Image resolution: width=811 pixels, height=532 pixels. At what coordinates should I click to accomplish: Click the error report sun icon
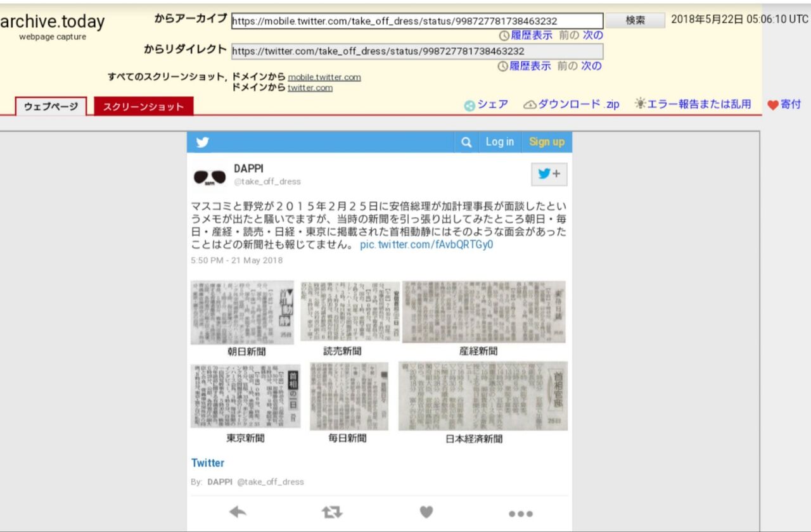(641, 104)
